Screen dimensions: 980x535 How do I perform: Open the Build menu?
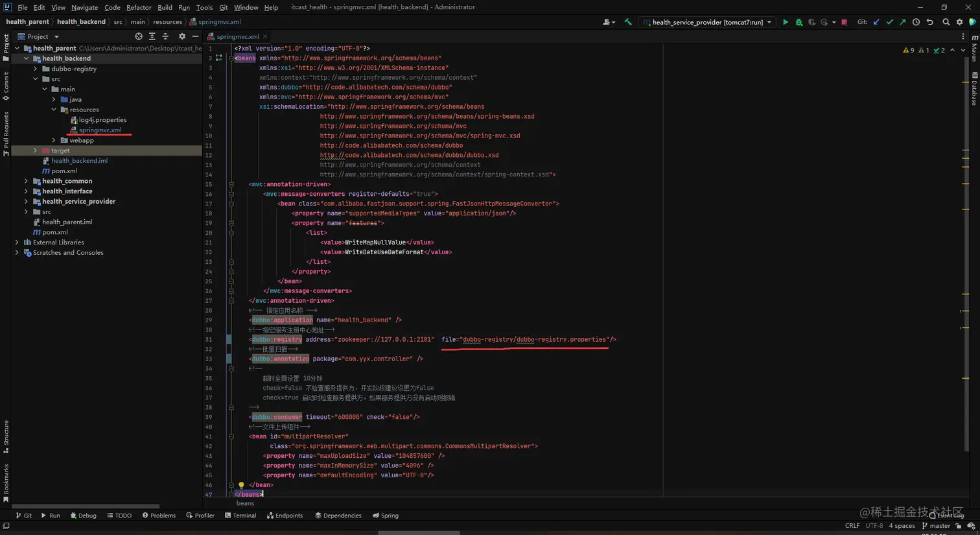pyautogui.click(x=165, y=7)
